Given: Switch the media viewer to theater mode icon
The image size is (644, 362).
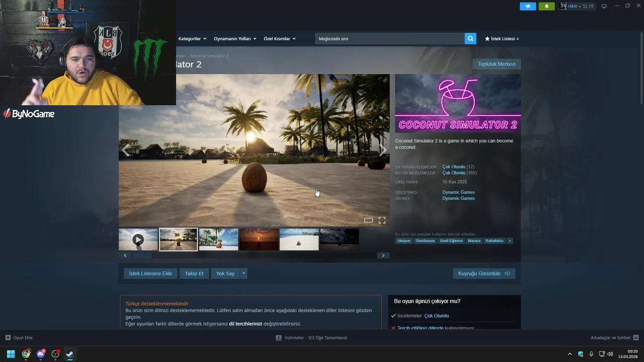Looking at the screenshot, I should [x=368, y=220].
